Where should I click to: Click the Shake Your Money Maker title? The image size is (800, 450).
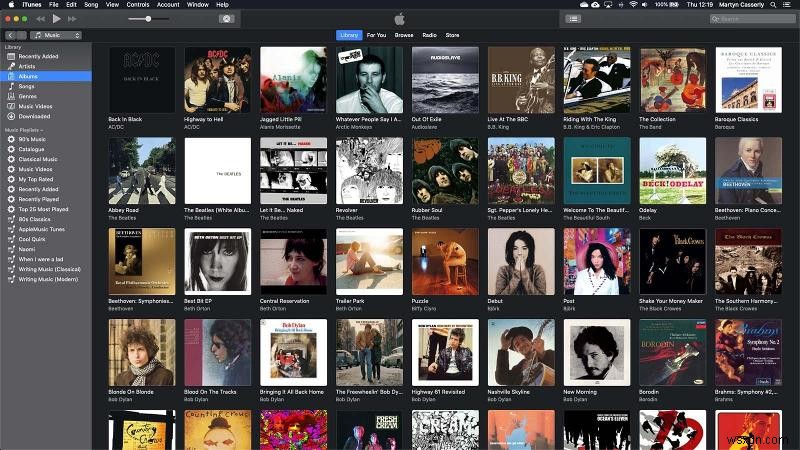click(671, 301)
